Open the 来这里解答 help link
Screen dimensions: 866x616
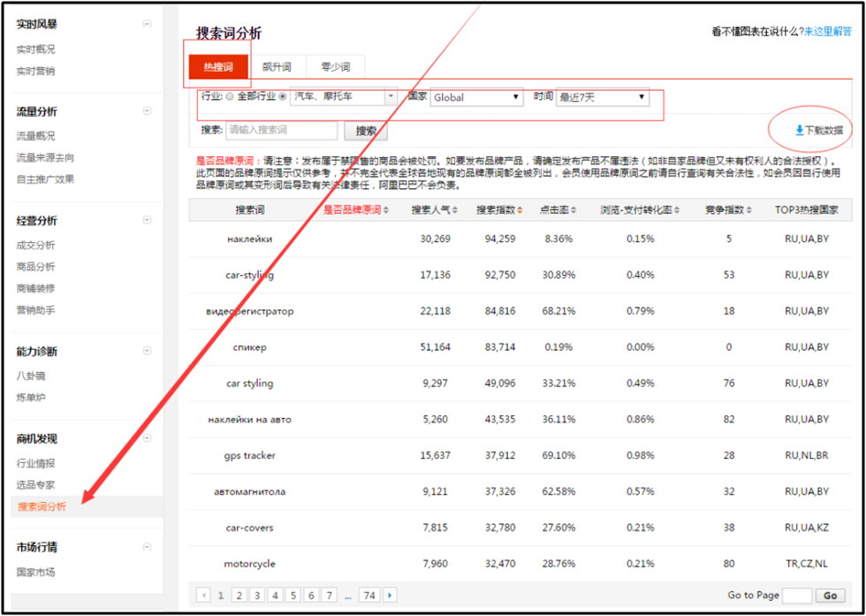click(828, 32)
